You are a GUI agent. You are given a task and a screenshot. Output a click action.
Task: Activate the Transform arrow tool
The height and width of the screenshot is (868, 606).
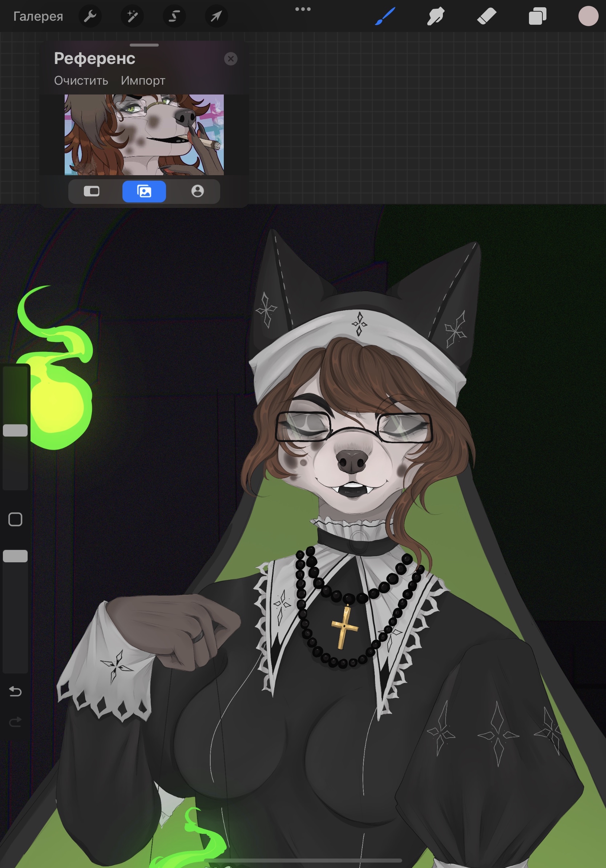pos(216,16)
